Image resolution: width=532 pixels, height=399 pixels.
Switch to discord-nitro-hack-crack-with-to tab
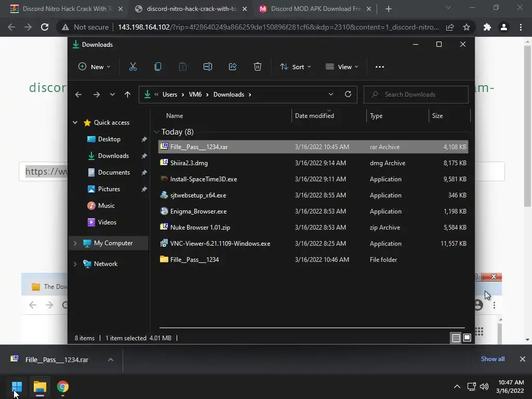[x=191, y=9]
